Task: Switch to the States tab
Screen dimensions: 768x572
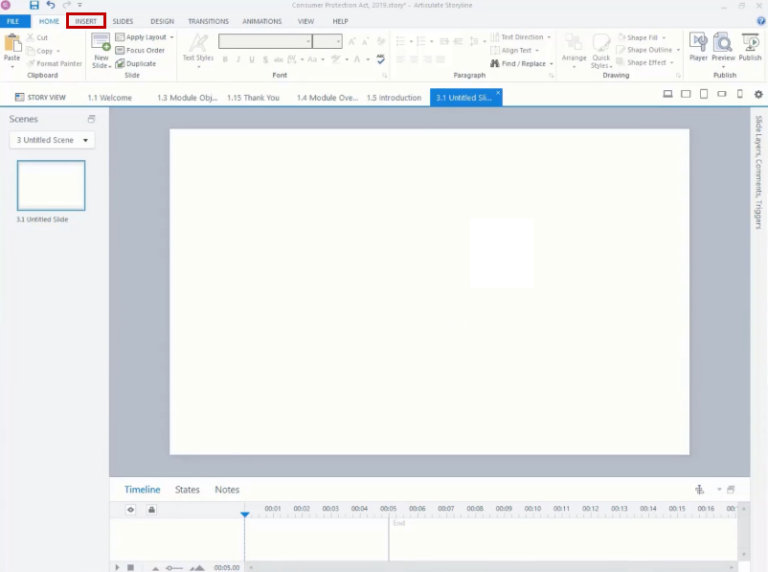Action: point(187,490)
